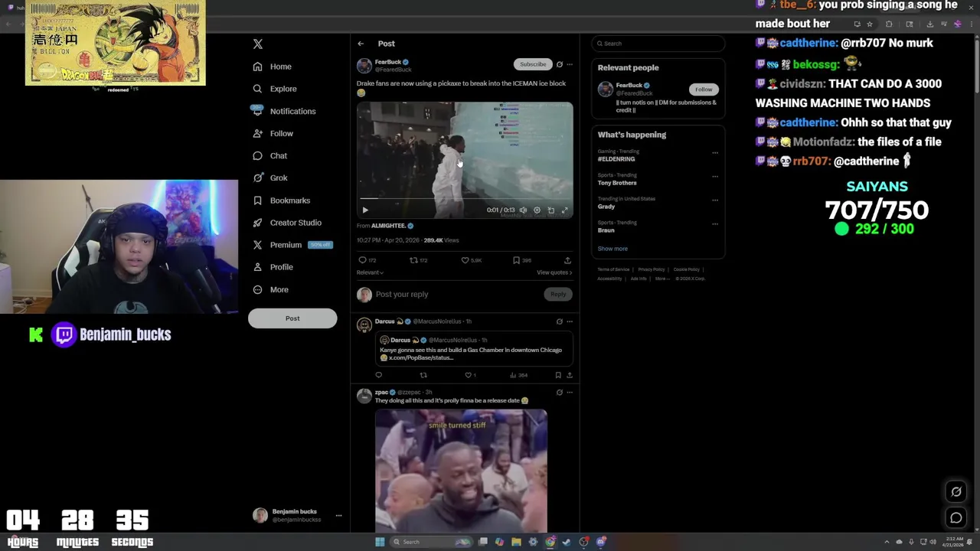Subscribe to FearBuck

pyautogui.click(x=533, y=64)
